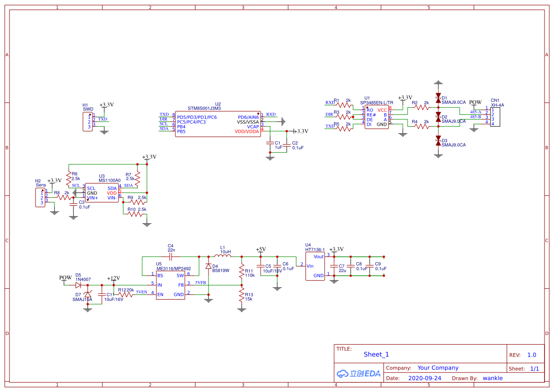Select the R10 2.5k resistor symbol

[135, 214]
